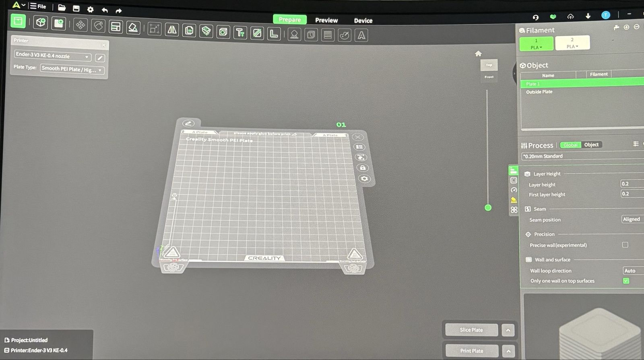Image resolution: width=644 pixels, height=360 pixels.
Task: Open the Seam position dropdown
Action: point(633,219)
